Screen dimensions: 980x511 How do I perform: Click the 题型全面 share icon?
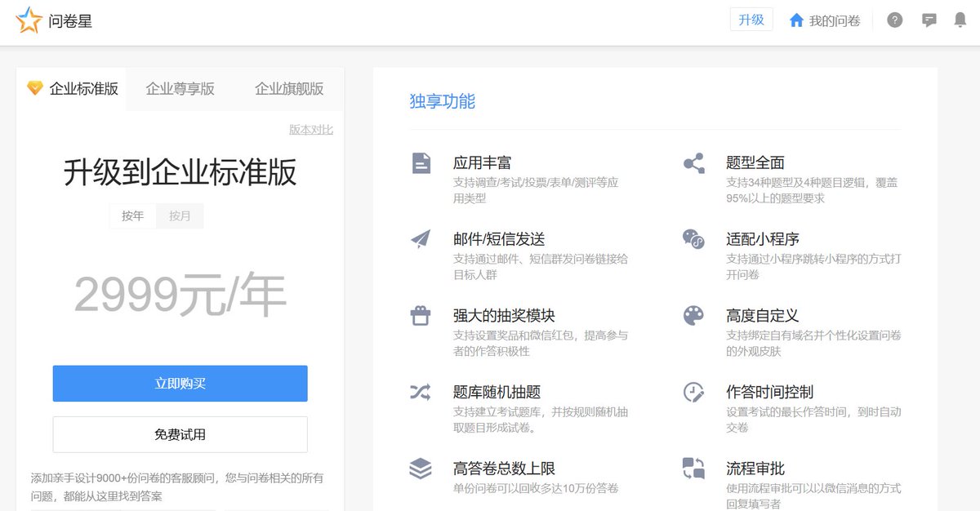tap(693, 163)
